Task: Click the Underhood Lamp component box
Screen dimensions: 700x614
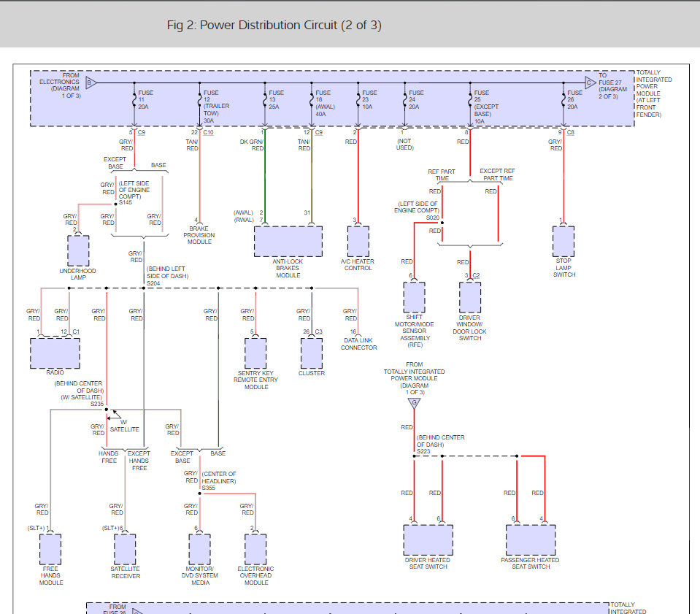Action: tap(78, 250)
